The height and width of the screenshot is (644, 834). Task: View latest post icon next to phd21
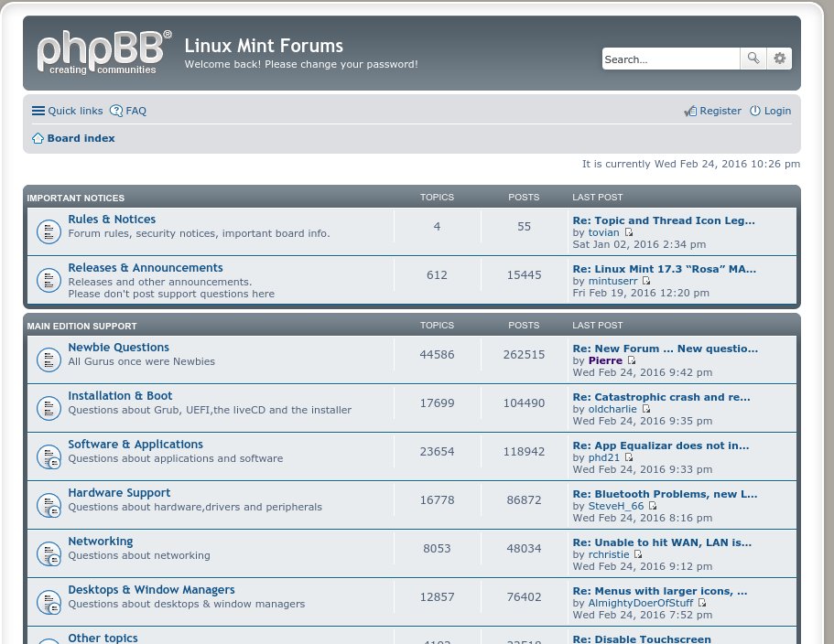629,457
